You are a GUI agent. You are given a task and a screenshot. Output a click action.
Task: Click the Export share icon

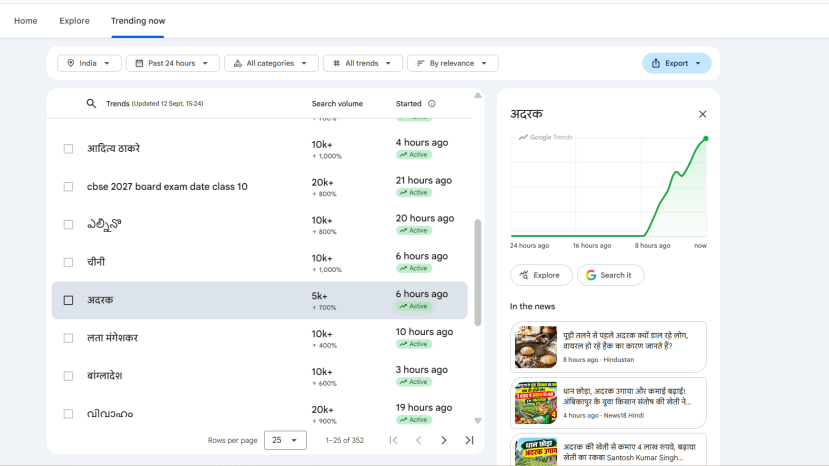point(656,63)
